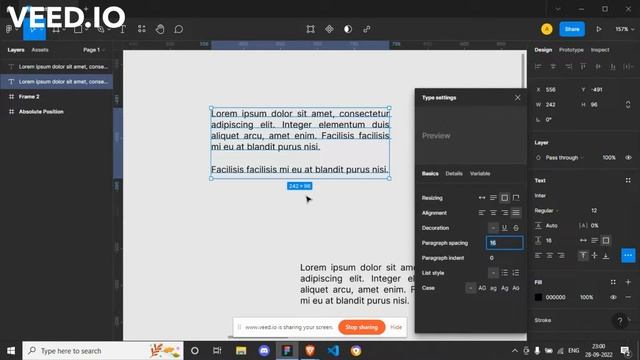Click the Create component icon

coord(329,29)
